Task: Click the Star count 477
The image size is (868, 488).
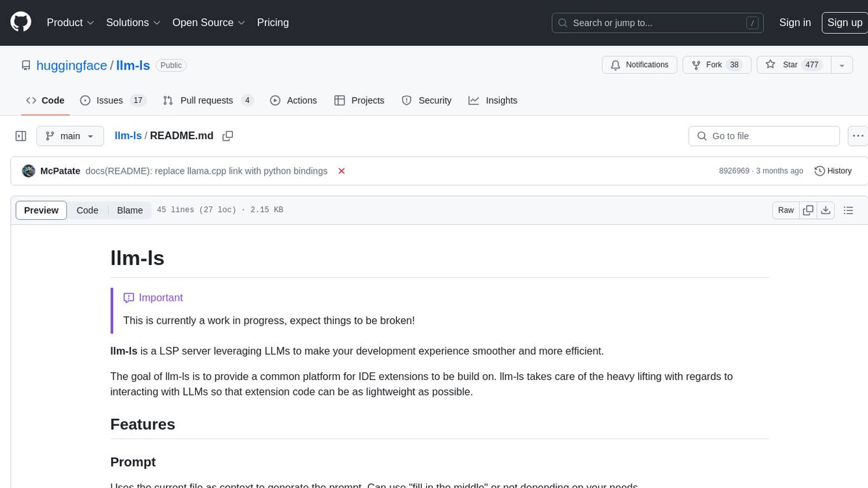Action: point(812,65)
